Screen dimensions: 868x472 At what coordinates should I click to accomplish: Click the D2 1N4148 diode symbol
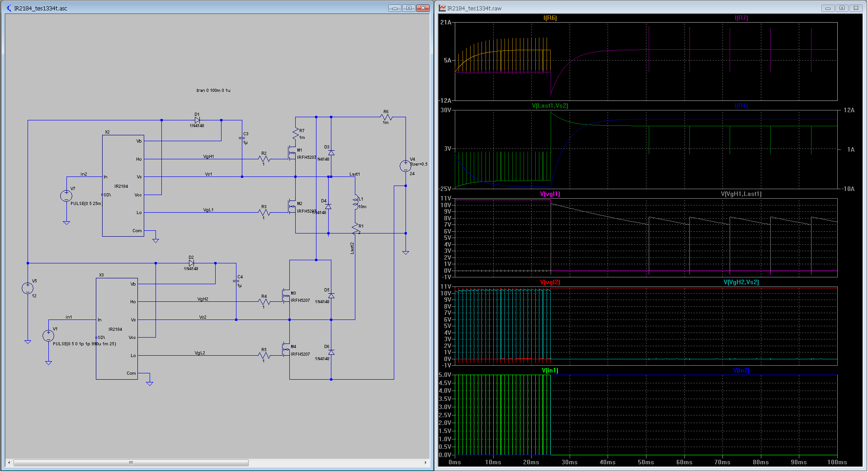coord(191,263)
